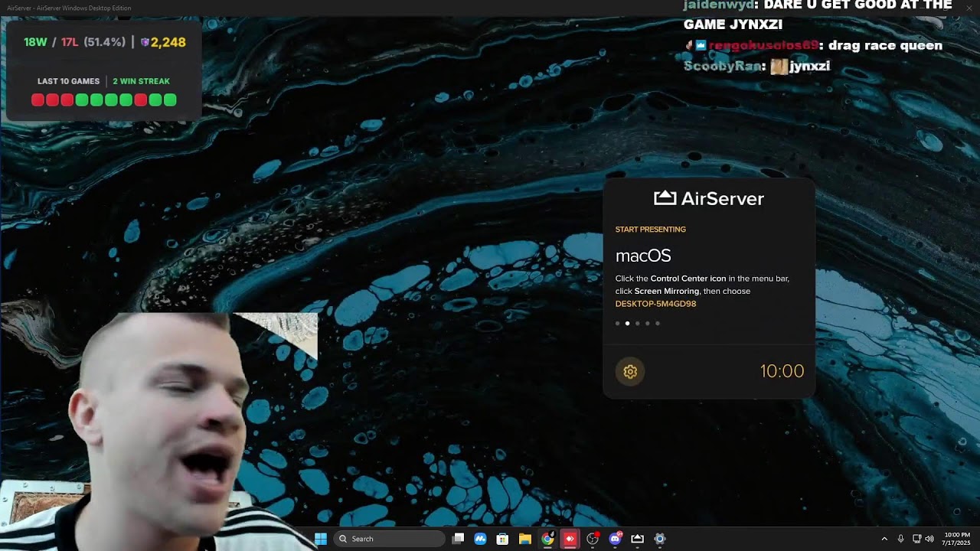This screenshot has width=980, height=551.
Task: Click the microphone tray icon
Action: click(900, 539)
